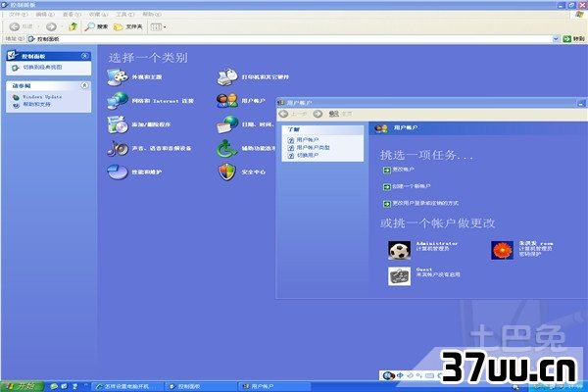Open the Performance and Maintenance pie icon

(x=118, y=172)
